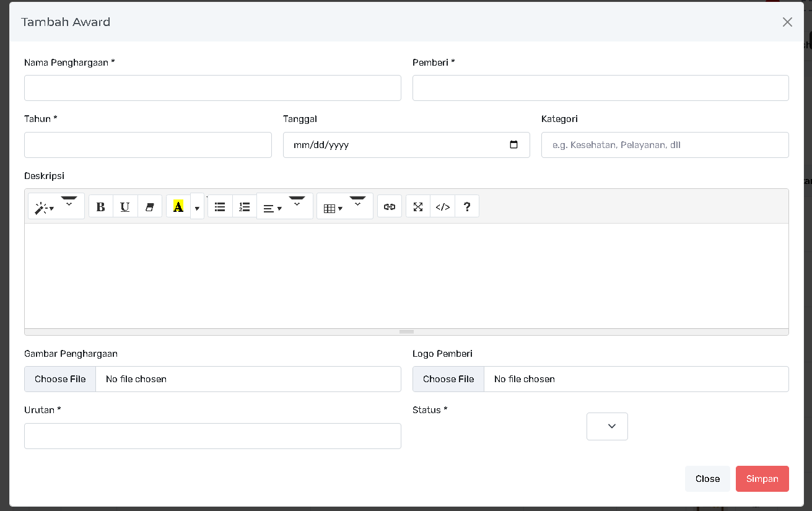812x511 pixels.
Task: Insert an unordered bullet list
Action: (219, 207)
